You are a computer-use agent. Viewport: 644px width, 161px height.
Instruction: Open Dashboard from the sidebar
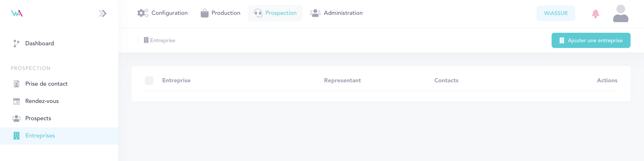coord(39,43)
